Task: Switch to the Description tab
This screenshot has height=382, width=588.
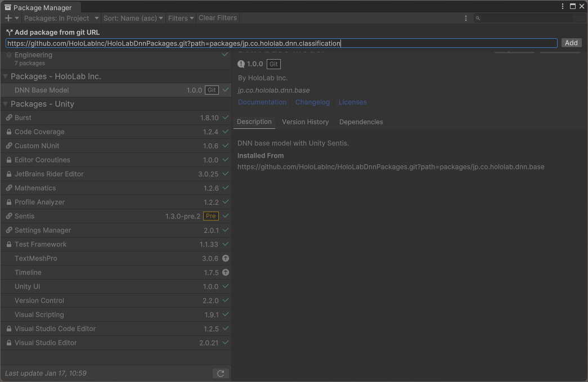Action: coord(254,122)
